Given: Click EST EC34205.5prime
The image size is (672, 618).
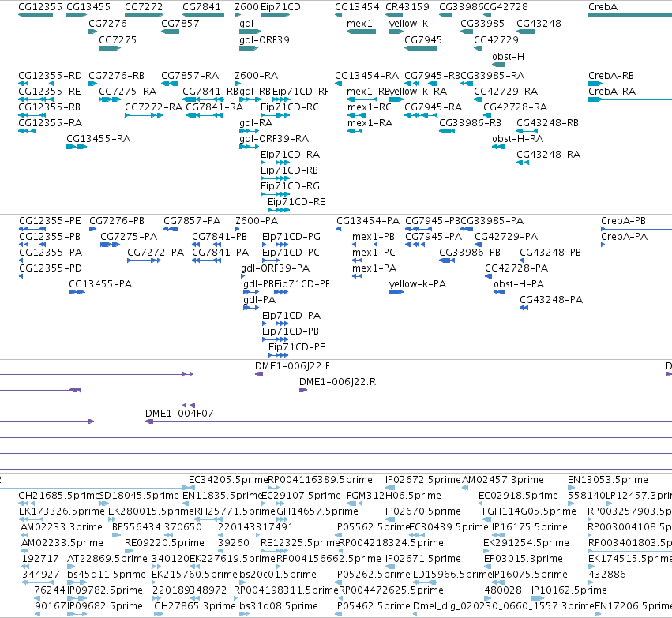Looking at the screenshot, I should 228,480.
